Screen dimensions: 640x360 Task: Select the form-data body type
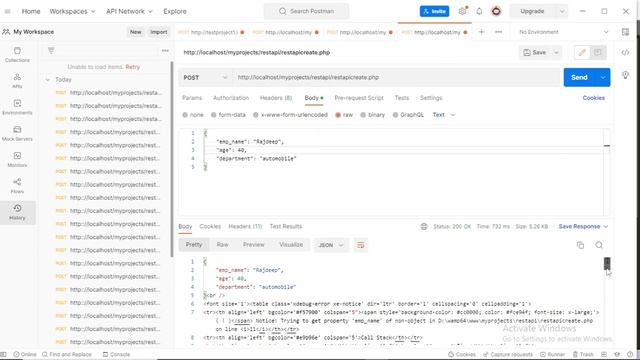click(228, 115)
